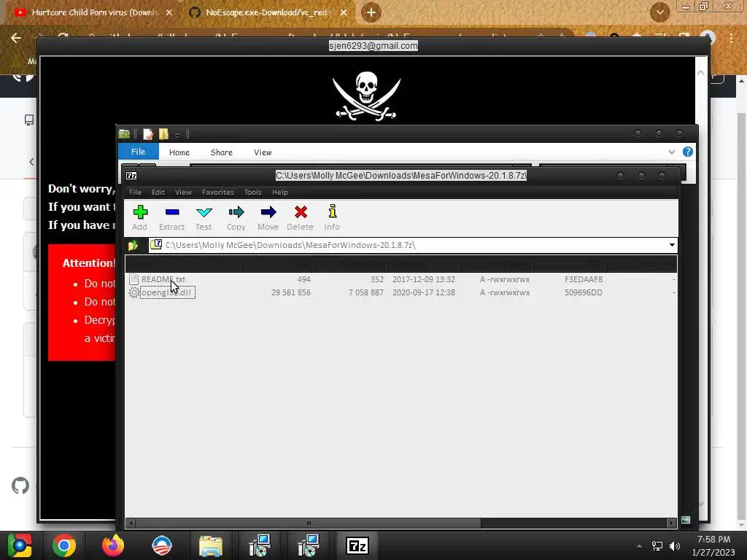This screenshot has height=560, width=747.
Task: Switch to the Share tab in File Explorer
Action: [x=222, y=152]
